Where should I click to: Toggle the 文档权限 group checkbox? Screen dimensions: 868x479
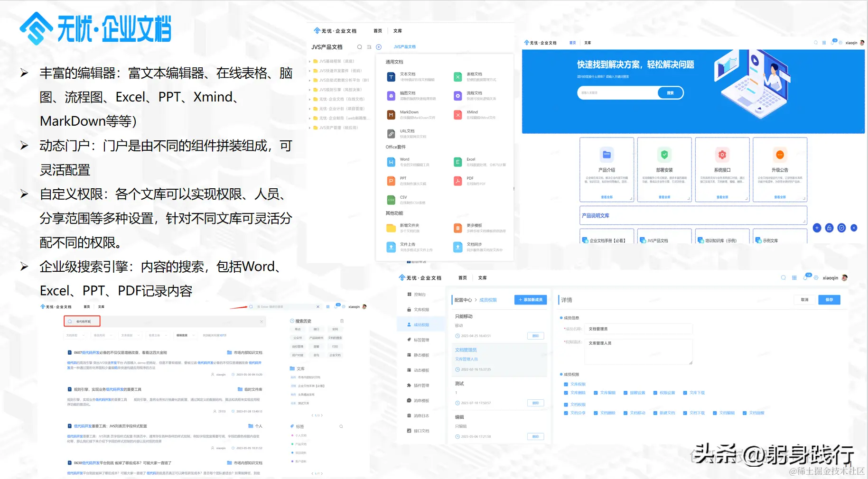pos(566,405)
